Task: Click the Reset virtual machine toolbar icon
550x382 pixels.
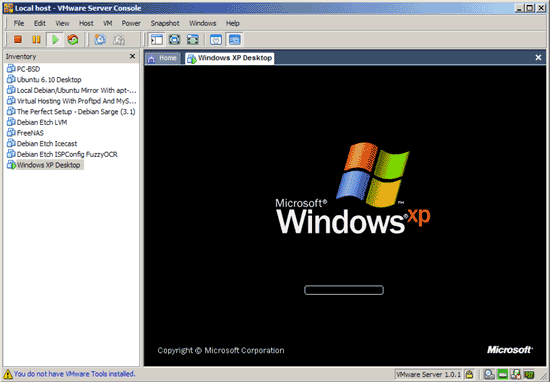Action: pos(73,39)
